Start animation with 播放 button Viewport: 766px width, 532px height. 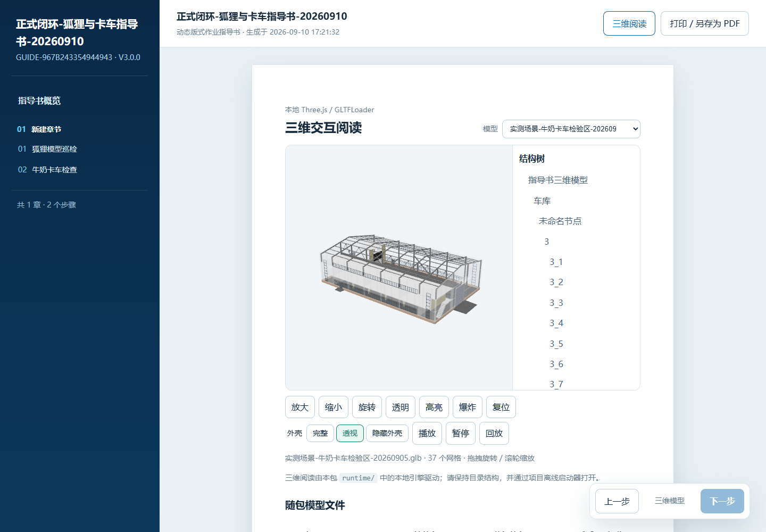coord(427,433)
